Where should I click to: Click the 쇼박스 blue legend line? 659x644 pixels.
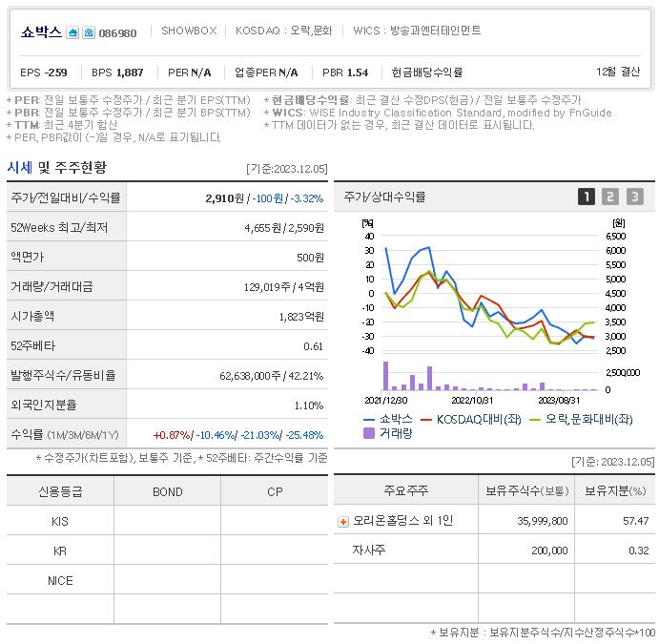pyautogui.click(x=368, y=420)
